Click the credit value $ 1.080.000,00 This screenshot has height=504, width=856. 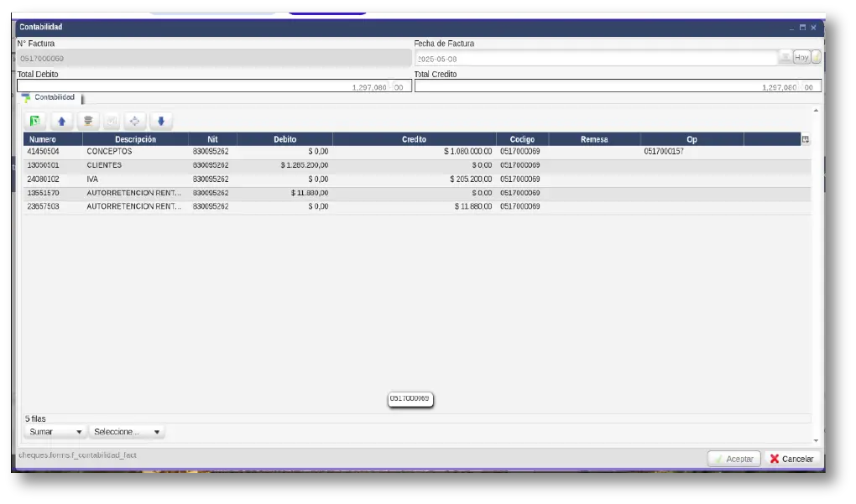[467, 152]
